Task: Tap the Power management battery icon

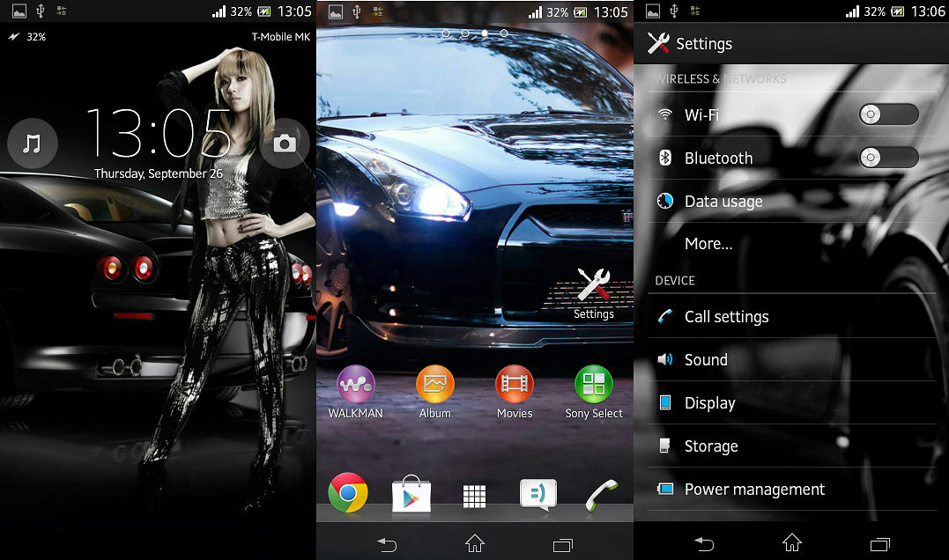Action: 665,489
